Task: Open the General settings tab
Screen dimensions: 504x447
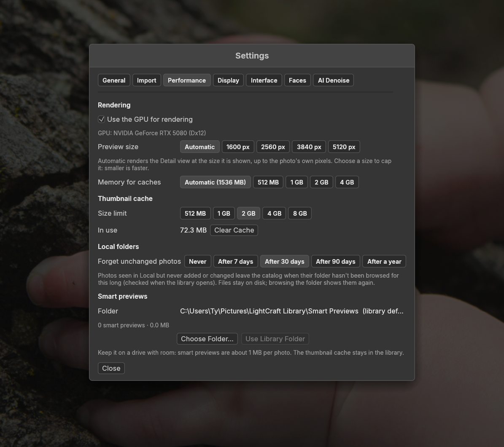Action: point(114,80)
